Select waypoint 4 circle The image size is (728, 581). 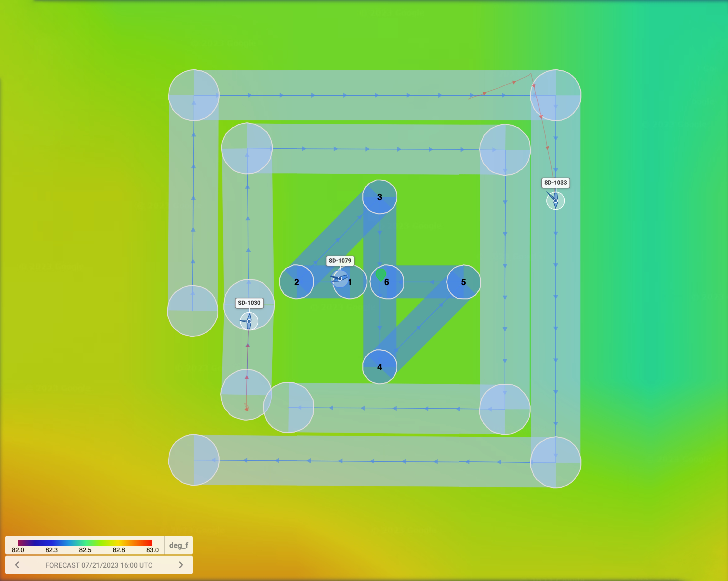point(380,367)
